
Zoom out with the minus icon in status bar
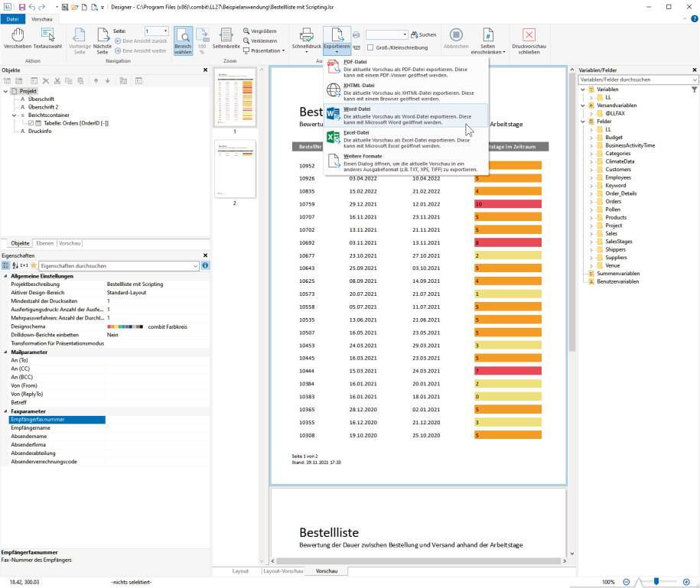pyautogui.click(x=627, y=582)
